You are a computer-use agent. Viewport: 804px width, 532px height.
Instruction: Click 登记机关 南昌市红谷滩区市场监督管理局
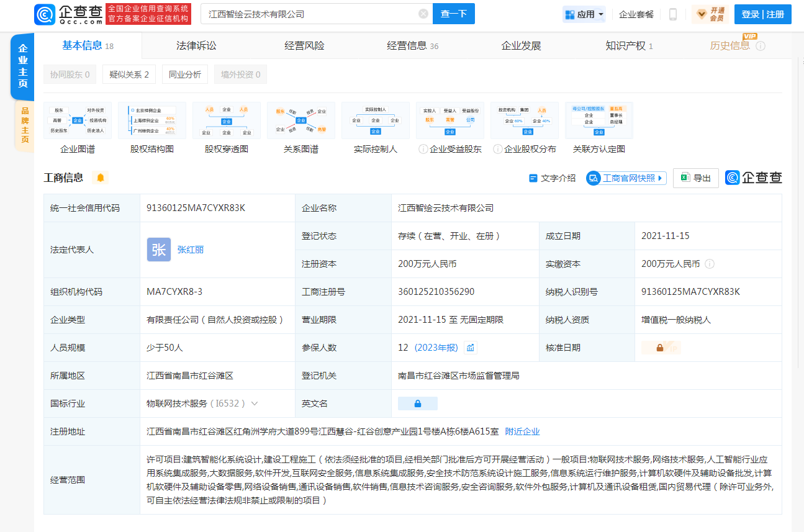point(458,376)
